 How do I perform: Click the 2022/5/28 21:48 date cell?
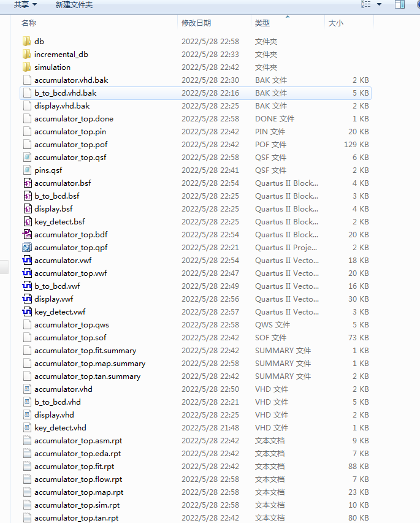pos(210,428)
